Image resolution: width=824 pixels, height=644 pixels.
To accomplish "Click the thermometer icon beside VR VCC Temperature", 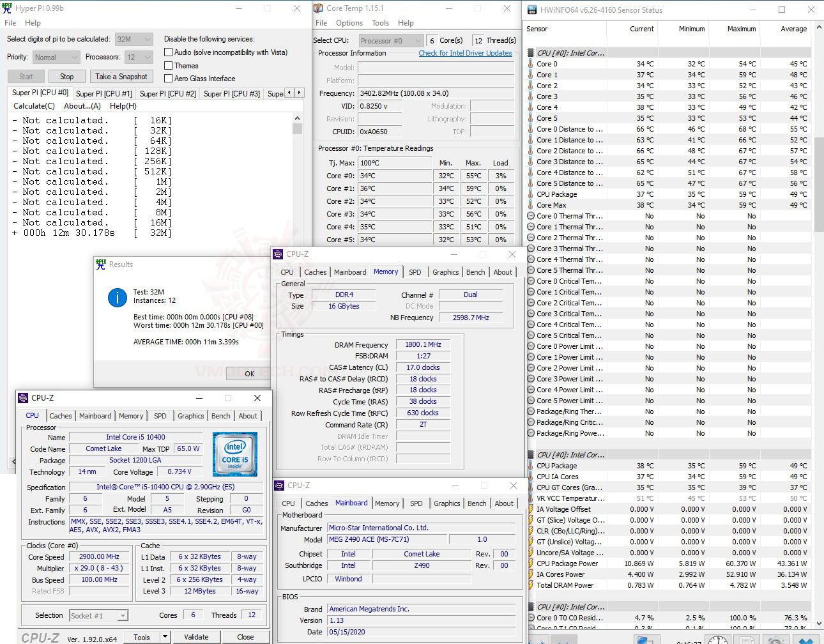I will (531, 498).
